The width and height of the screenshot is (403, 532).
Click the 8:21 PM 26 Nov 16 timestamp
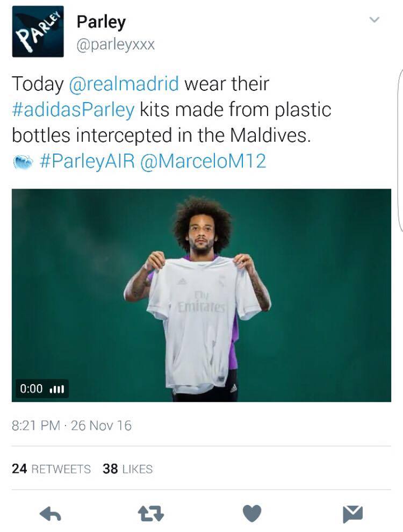coord(71,426)
